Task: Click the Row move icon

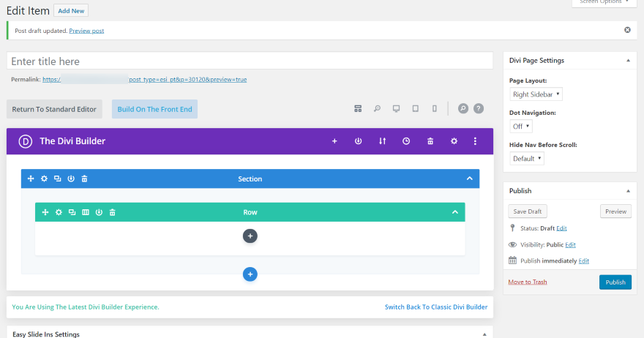Action: pyautogui.click(x=45, y=212)
